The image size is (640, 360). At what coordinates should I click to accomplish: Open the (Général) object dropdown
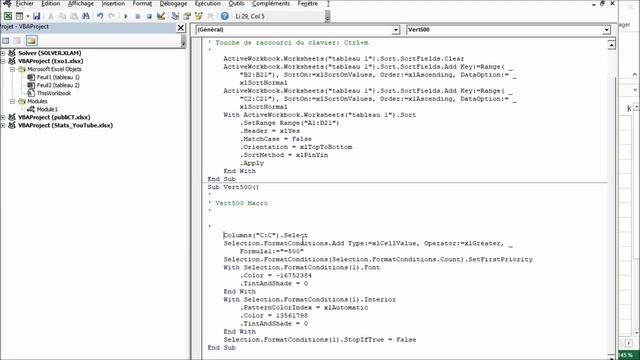[396, 30]
